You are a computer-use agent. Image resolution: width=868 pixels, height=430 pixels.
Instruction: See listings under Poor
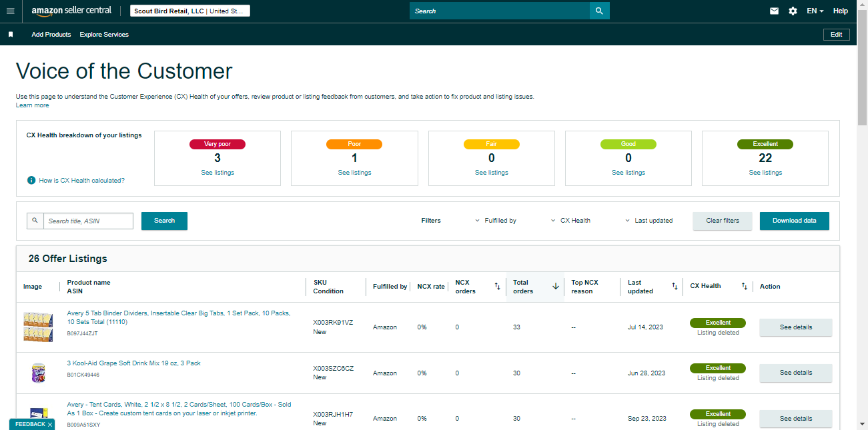[354, 173]
